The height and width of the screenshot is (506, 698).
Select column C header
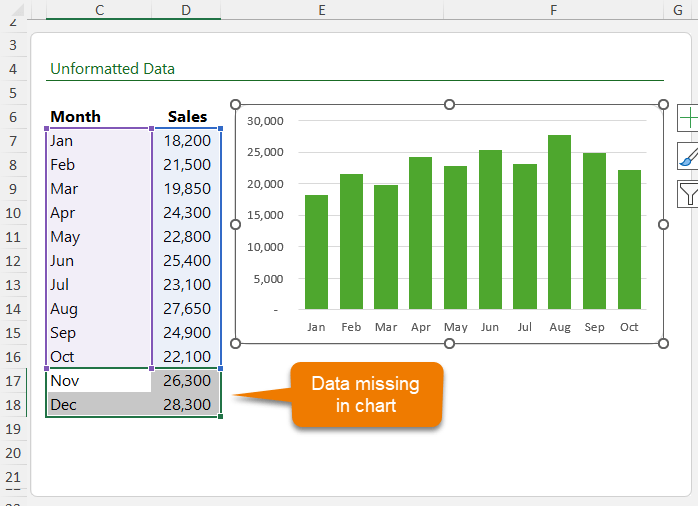[99, 10]
